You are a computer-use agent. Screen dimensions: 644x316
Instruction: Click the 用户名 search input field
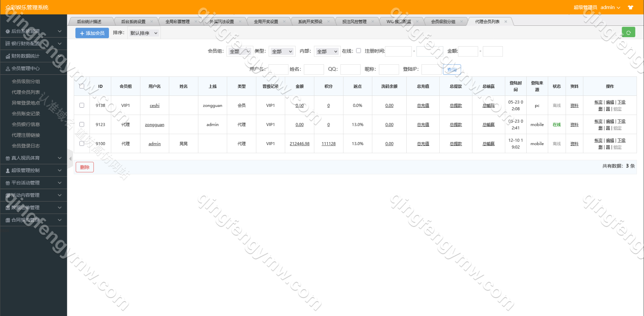point(278,69)
